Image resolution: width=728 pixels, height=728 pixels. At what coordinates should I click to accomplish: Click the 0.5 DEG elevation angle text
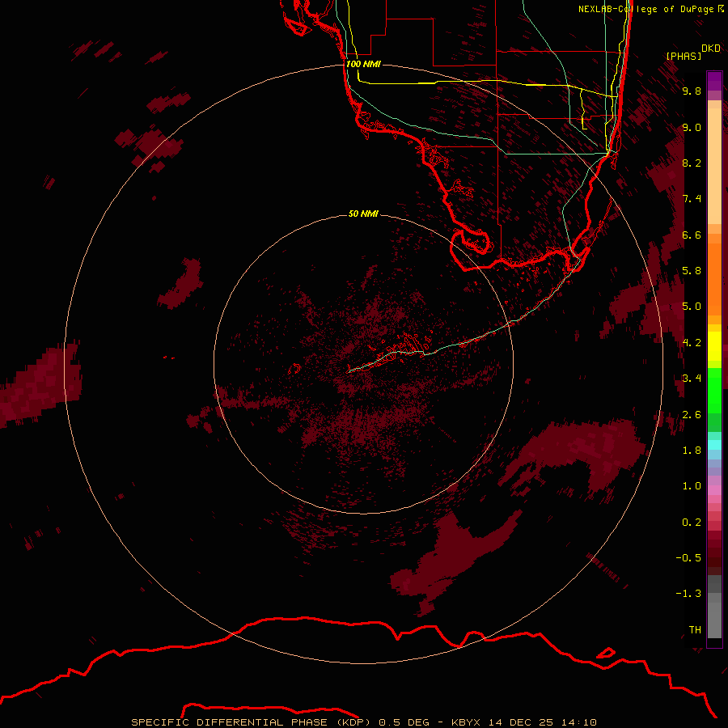click(x=404, y=722)
